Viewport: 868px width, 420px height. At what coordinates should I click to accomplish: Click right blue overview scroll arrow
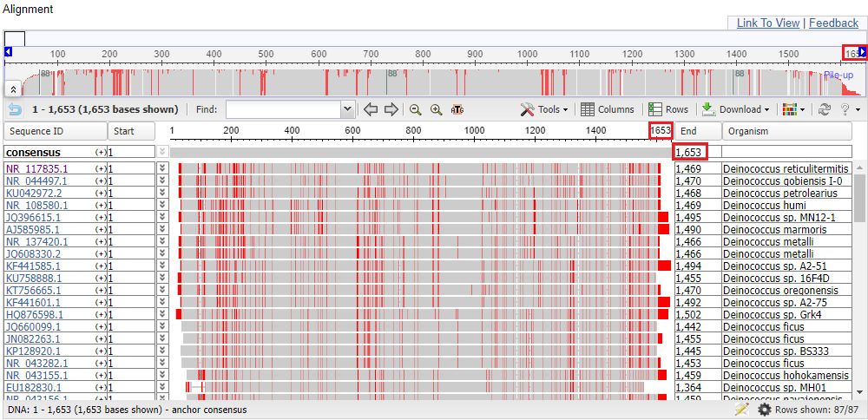[863, 52]
